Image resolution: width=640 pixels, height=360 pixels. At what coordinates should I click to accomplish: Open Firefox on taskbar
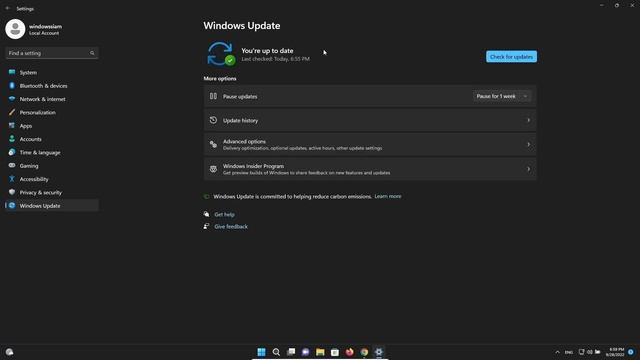point(350,352)
